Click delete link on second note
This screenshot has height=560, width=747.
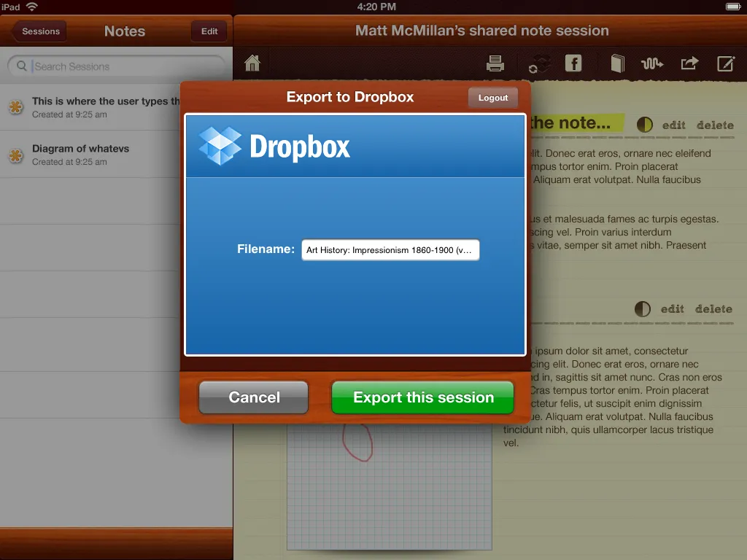click(713, 309)
